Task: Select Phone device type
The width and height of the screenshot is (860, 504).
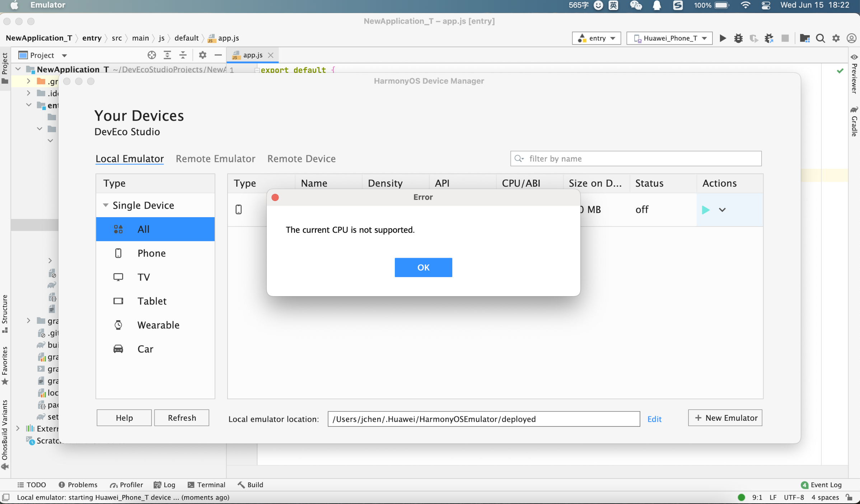Action: pyautogui.click(x=155, y=253)
